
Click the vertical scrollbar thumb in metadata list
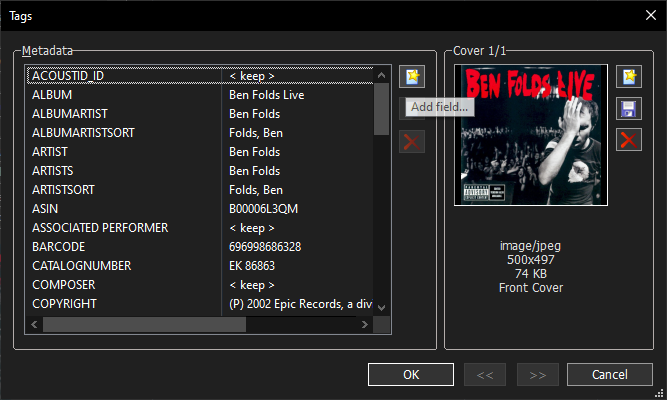pyautogui.click(x=382, y=109)
